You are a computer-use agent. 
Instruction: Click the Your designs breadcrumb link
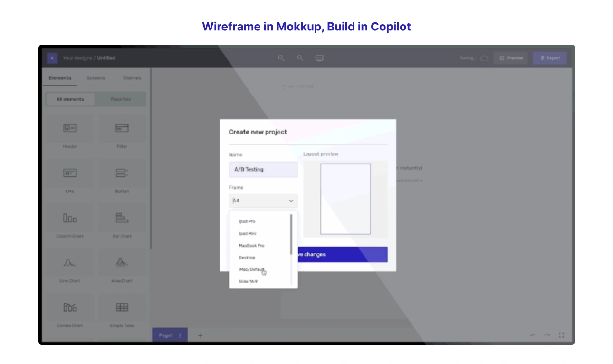pos(78,58)
